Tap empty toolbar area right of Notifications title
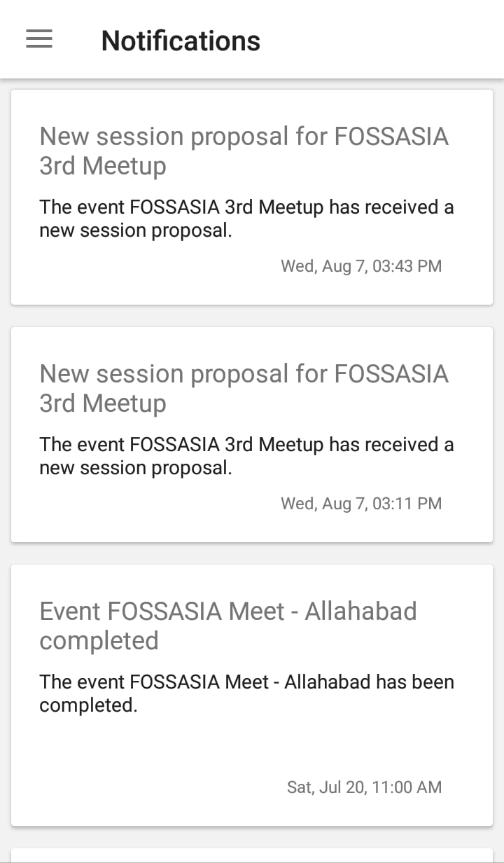 [x=385, y=41]
